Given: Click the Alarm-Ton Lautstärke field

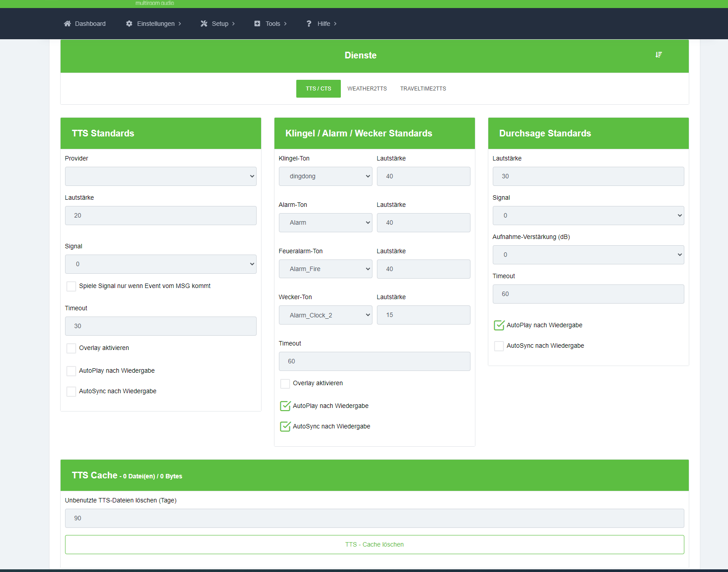Looking at the screenshot, I should pos(424,222).
